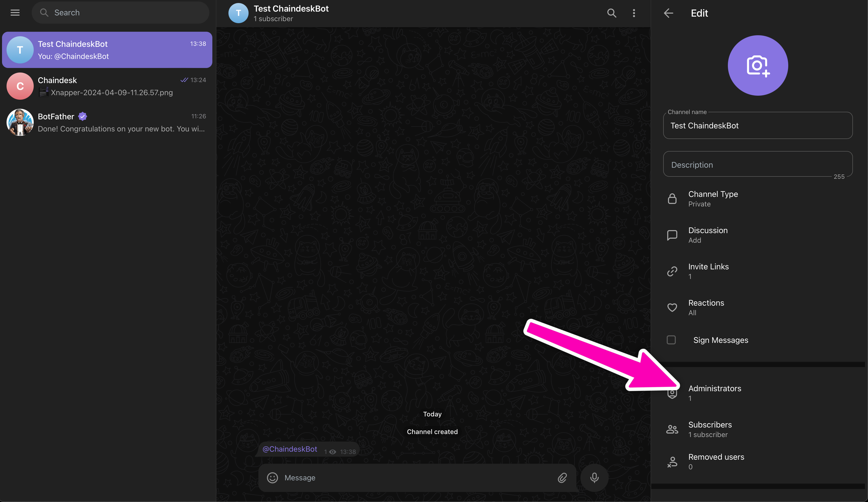Click the paperclip attach file icon

click(562, 478)
